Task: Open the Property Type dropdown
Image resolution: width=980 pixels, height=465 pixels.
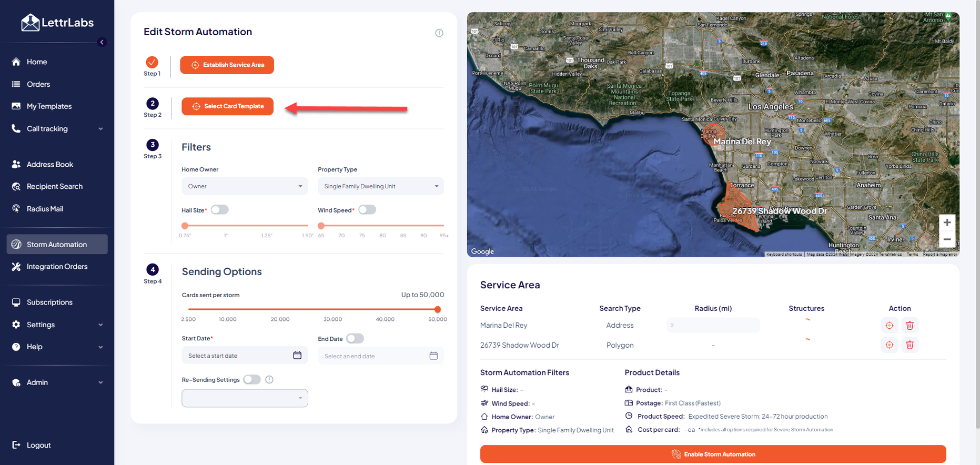Action: [381, 186]
